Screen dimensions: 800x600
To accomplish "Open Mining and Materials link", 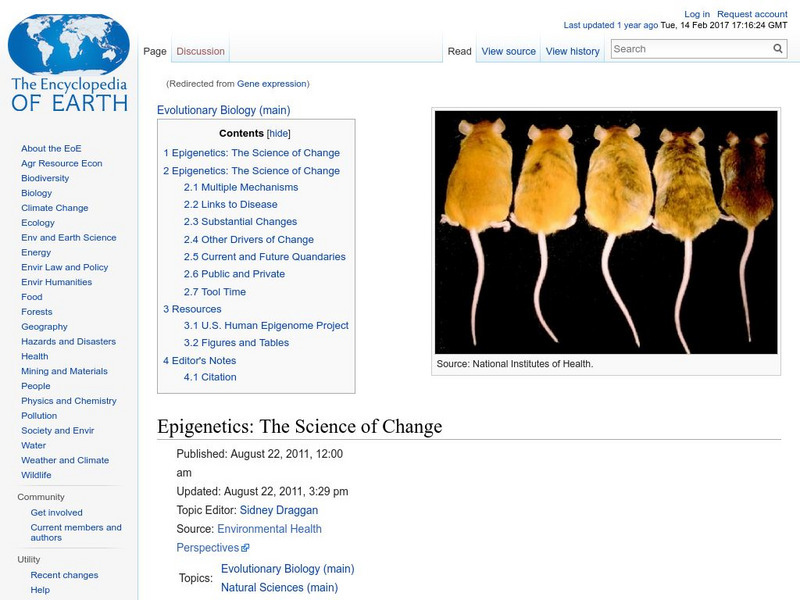I will [64, 371].
